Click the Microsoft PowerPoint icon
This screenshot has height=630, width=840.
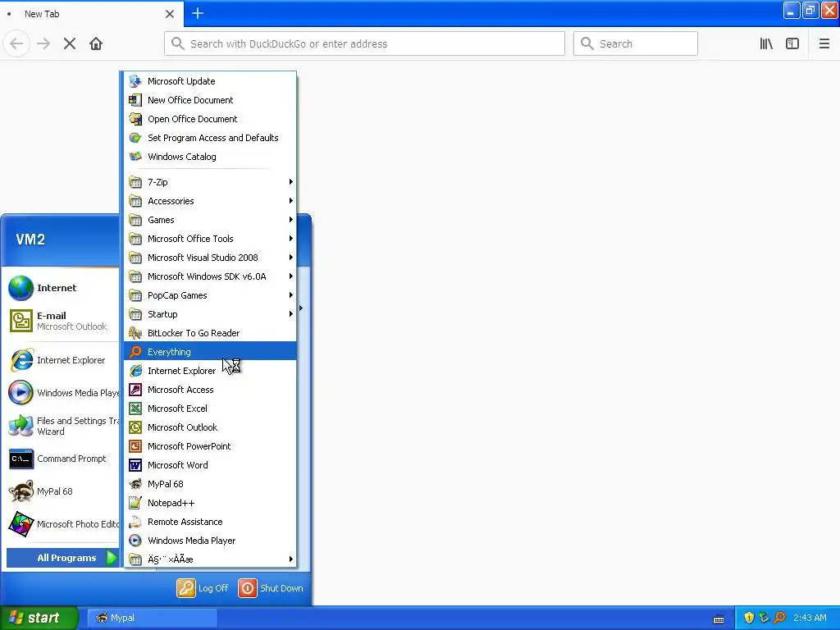(x=135, y=446)
